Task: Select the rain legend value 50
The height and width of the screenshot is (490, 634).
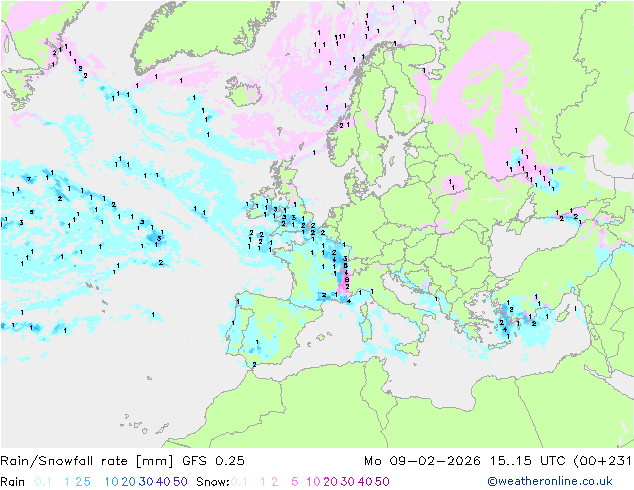Action: point(180,482)
